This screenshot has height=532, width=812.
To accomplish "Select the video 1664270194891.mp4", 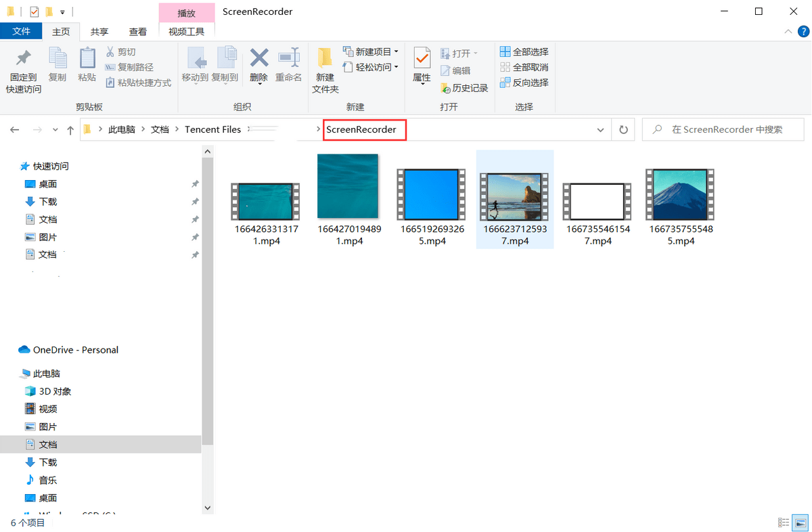I will point(349,200).
